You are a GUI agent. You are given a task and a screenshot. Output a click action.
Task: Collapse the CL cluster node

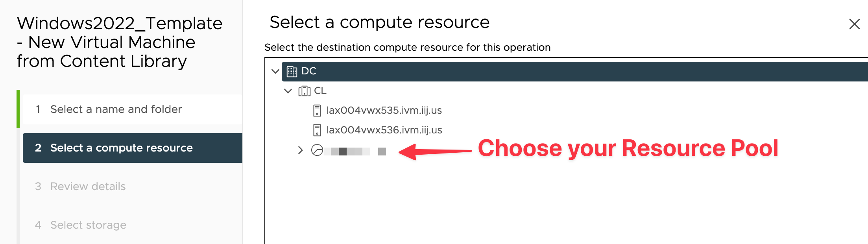coord(288,91)
